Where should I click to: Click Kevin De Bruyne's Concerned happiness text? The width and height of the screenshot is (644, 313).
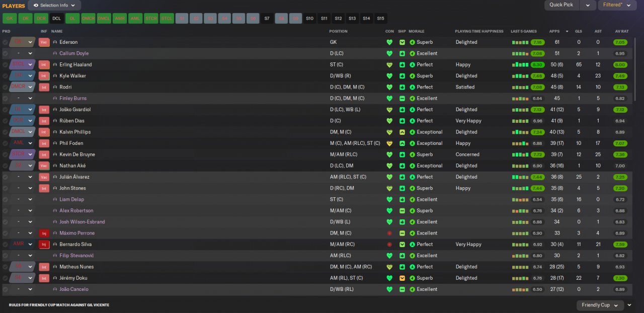[467, 155]
